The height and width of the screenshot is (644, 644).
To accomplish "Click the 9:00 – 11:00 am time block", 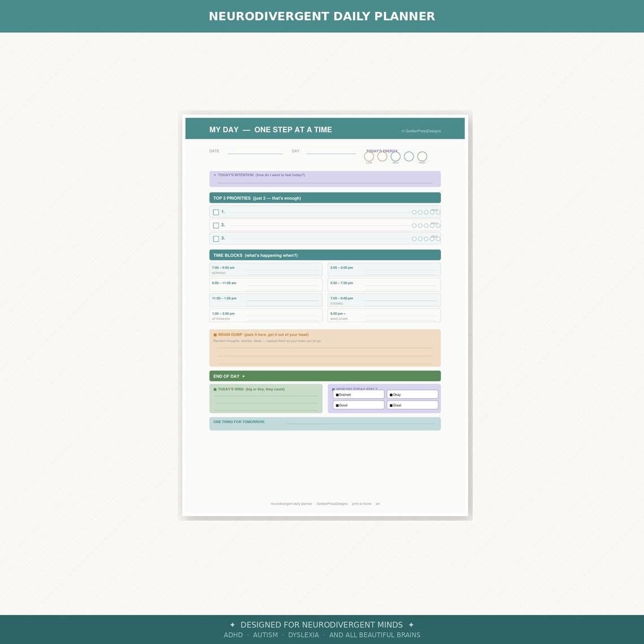I will point(266,285).
